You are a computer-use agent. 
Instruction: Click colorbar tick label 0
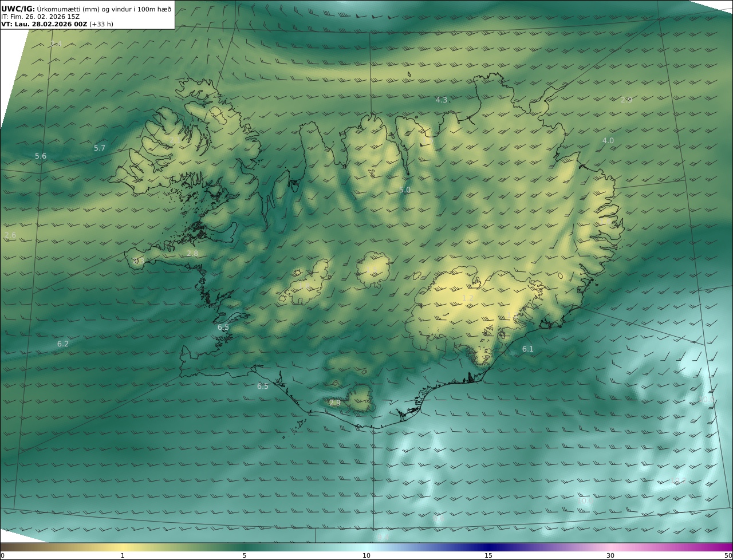click(x=2, y=555)
